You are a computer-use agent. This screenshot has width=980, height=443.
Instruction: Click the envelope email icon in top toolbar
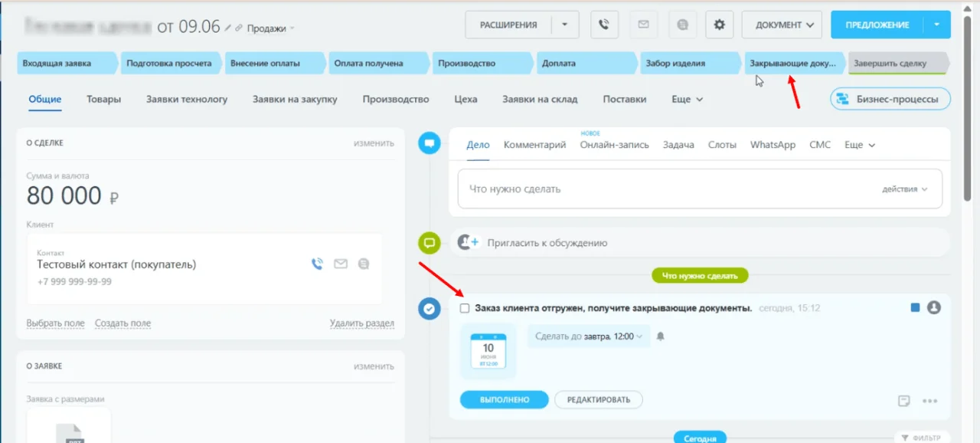[x=643, y=25]
